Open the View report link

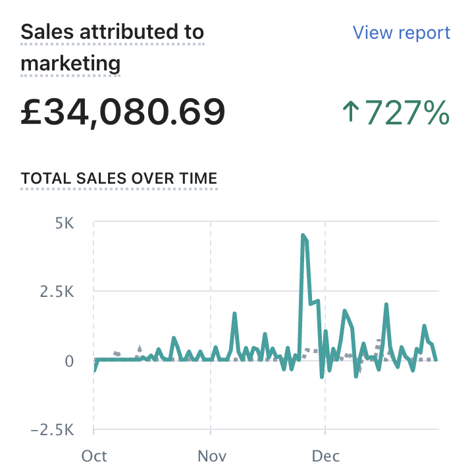[x=401, y=33]
